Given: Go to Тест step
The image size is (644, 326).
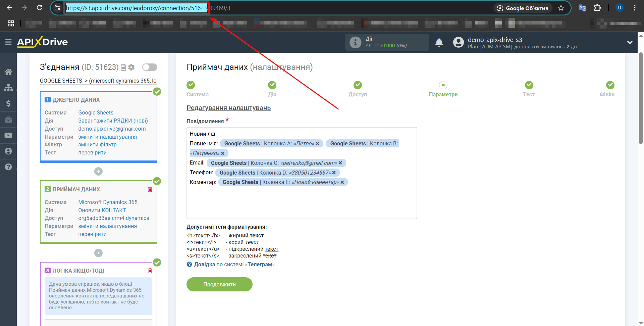Looking at the screenshot, I should click(529, 85).
